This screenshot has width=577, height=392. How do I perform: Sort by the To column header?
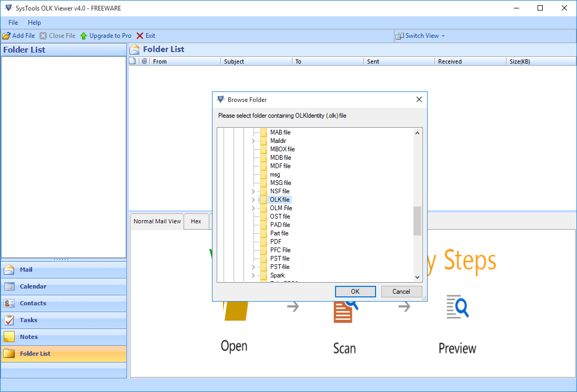328,61
